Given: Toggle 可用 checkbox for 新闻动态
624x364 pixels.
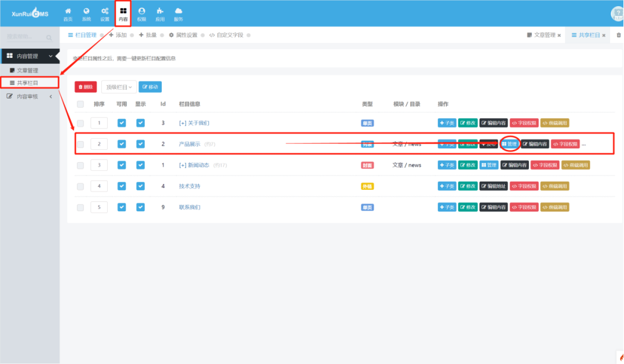Looking at the screenshot, I should click(x=122, y=165).
